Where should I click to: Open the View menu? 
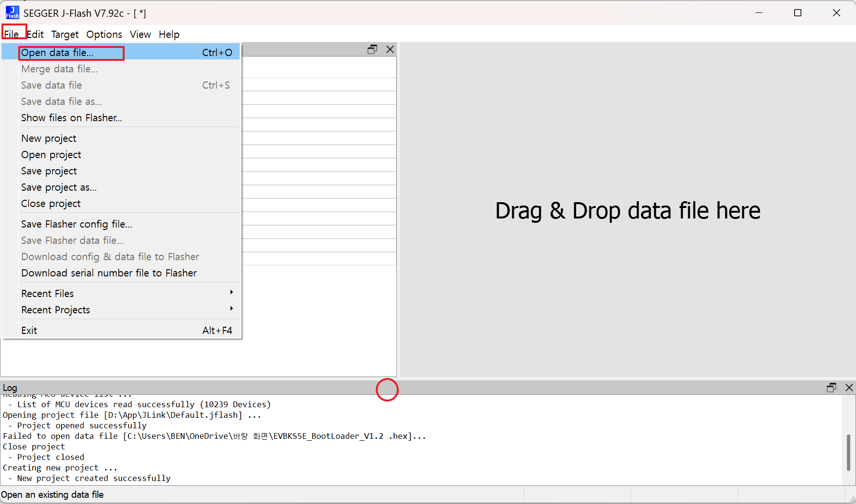tap(140, 34)
